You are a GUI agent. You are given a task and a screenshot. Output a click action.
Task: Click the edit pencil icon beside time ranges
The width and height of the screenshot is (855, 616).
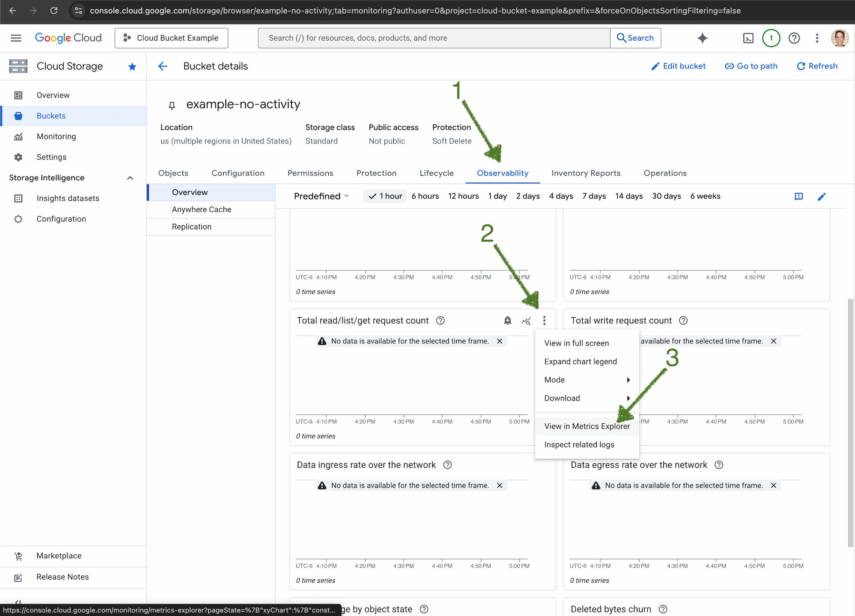(821, 197)
